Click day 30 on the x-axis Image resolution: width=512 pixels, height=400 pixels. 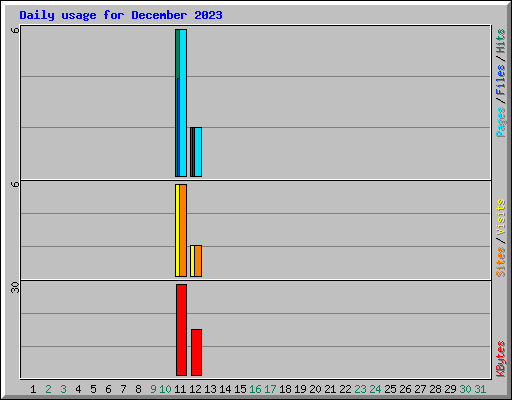pyautogui.click(x=465, y=389)
